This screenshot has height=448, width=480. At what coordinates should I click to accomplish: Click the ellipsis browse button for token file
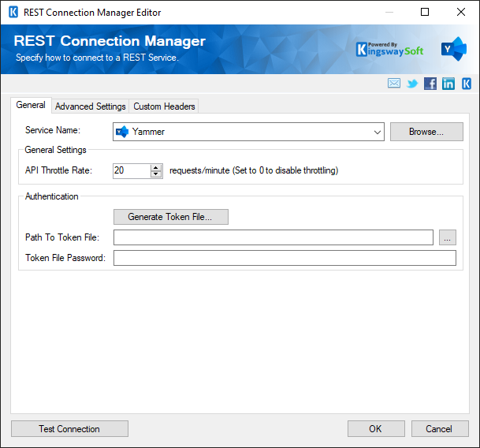point(447,237)
